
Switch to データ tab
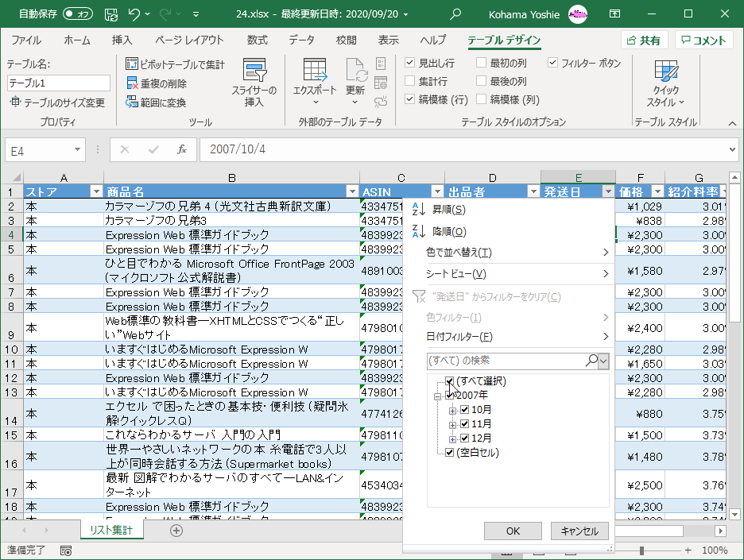pyautogui.click(x=302, y=41)
